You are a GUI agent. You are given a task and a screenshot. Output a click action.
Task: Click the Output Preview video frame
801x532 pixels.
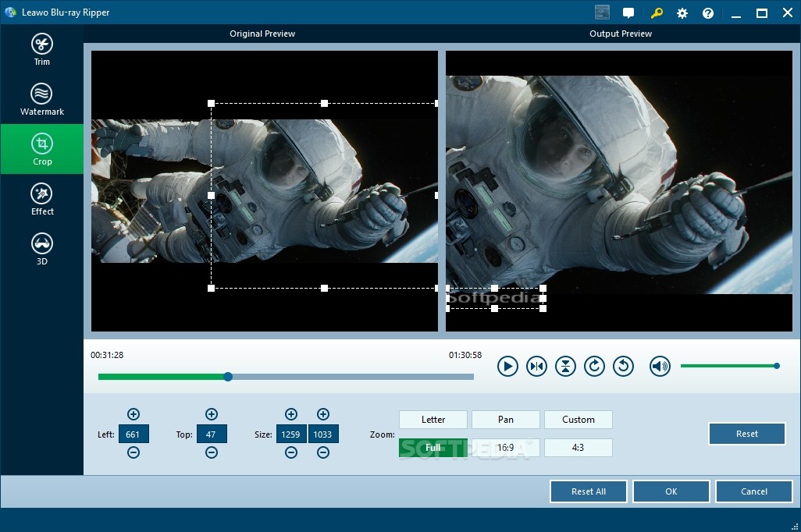click(x=618, y=191)
